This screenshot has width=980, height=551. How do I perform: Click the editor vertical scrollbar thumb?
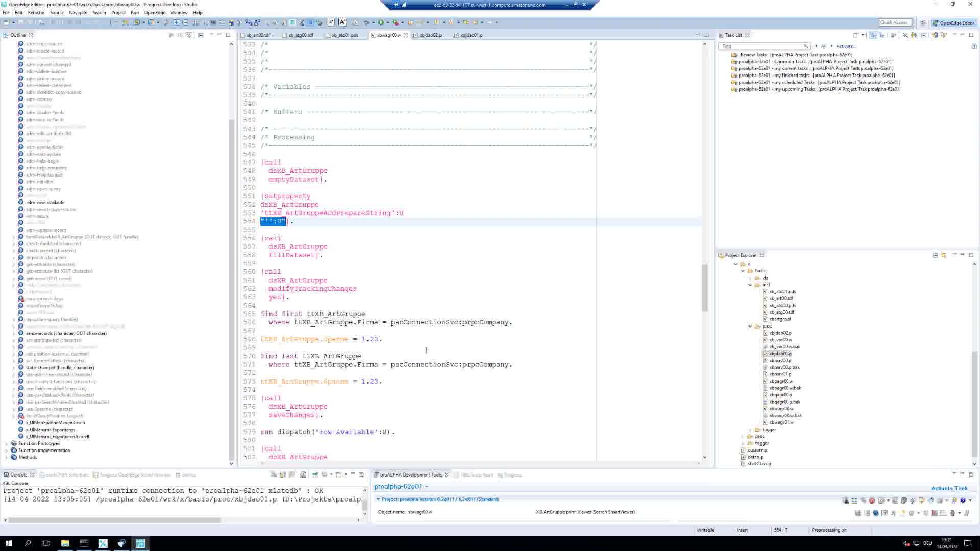pyautogui.click(x=705, y=287)
